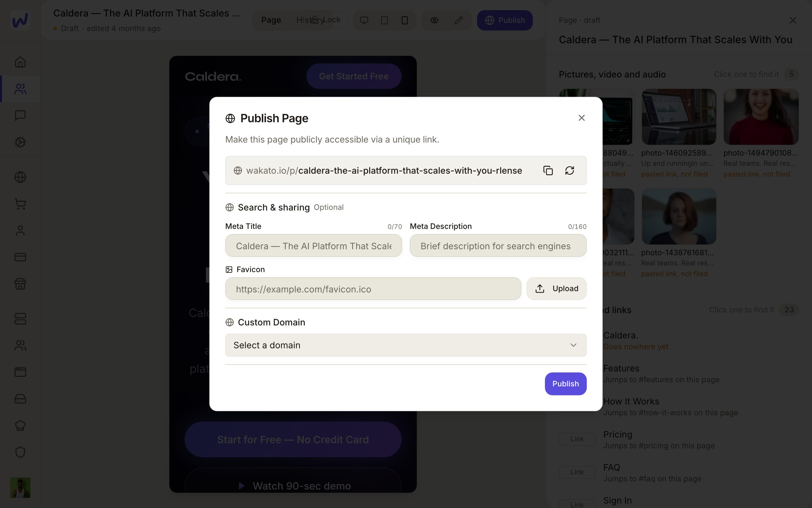Open the shield icon in the sidebar

20,452
